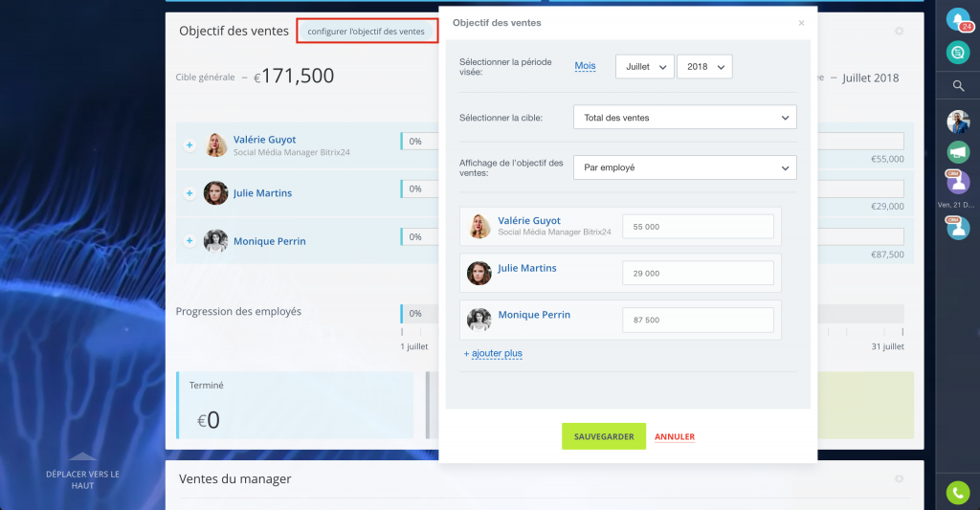Open the green megaphone announcements icon
Screen dimensions: 980x510
tap(957, 152)
